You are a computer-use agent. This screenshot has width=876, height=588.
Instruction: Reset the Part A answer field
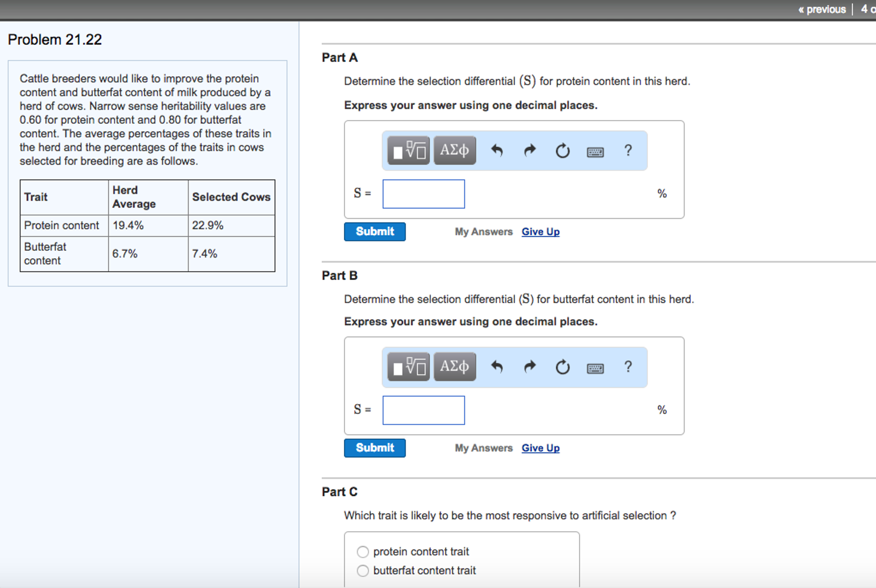(563, 150)
